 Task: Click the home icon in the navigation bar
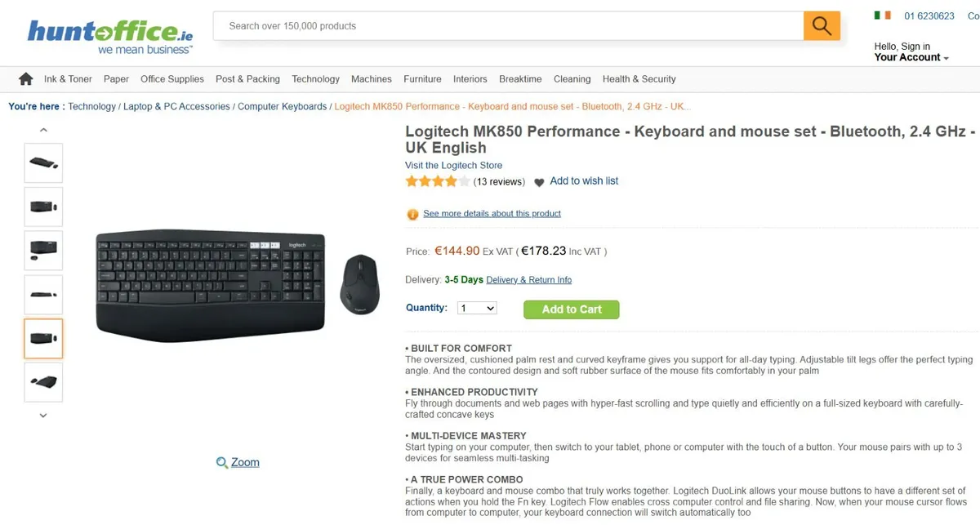tap(24, 78)
